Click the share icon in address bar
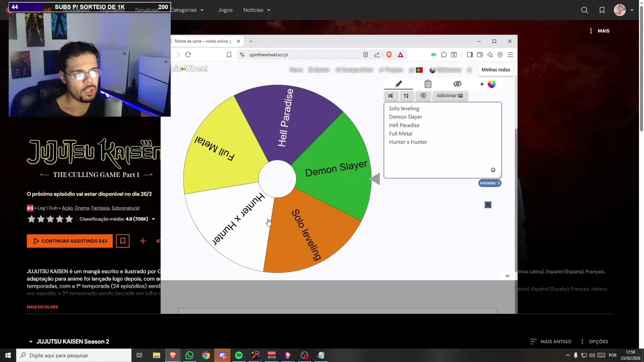 click(x=377, y=54)
